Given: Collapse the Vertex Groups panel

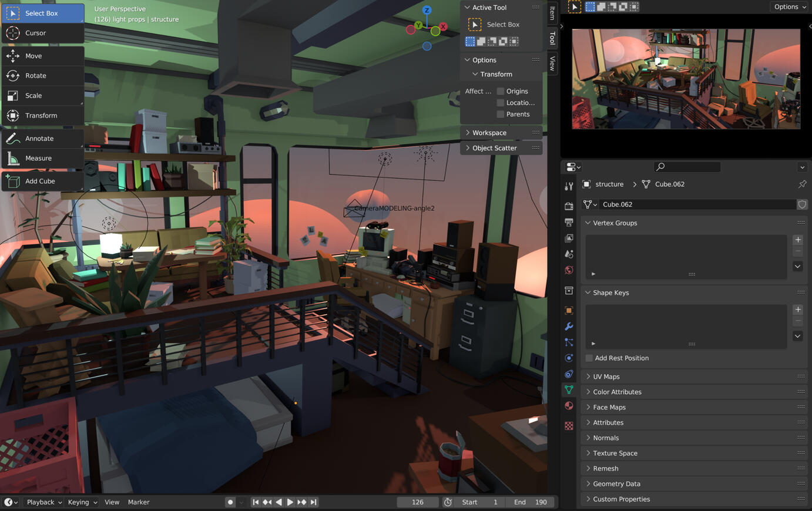Looking at the screenshot, I should pyautogui.click(x=615, y=223).
